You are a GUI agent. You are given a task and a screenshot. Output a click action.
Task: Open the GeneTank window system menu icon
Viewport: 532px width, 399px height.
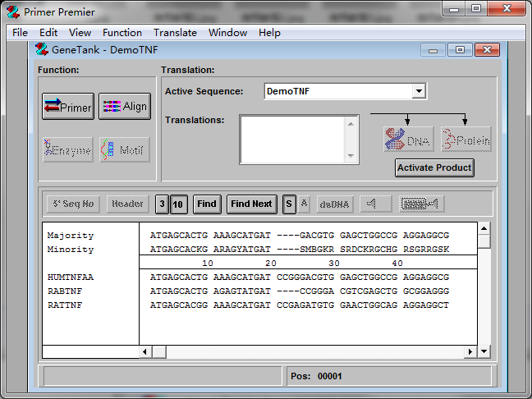[x=44, y=49]
